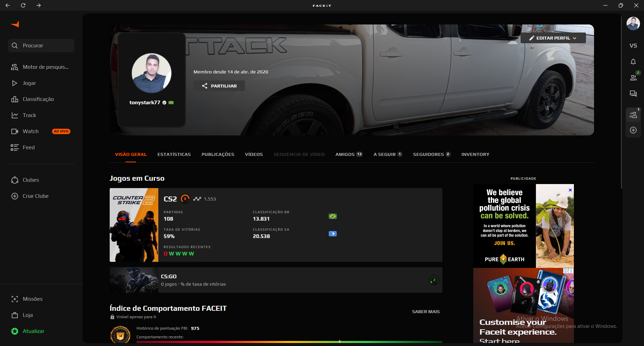This screenshot has width=644, height=346.
Task: Click the Saber Mais link
Action: (x=426, y=312)
